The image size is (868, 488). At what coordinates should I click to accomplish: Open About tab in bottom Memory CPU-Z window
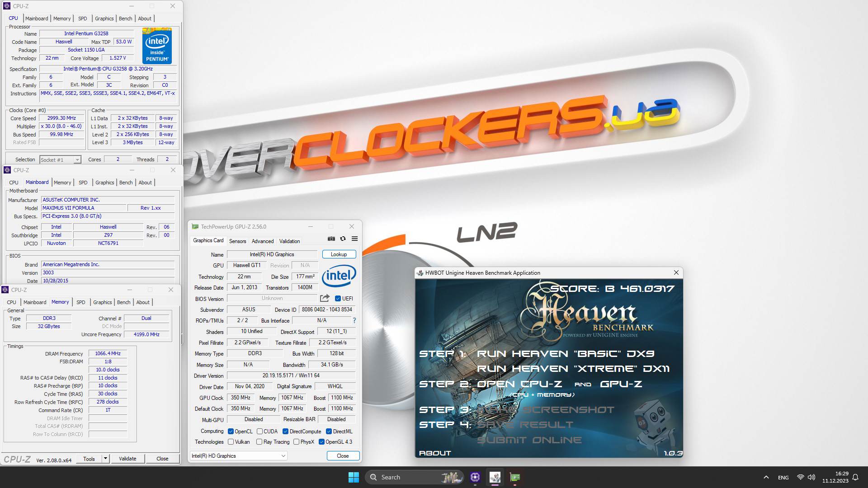143,302
